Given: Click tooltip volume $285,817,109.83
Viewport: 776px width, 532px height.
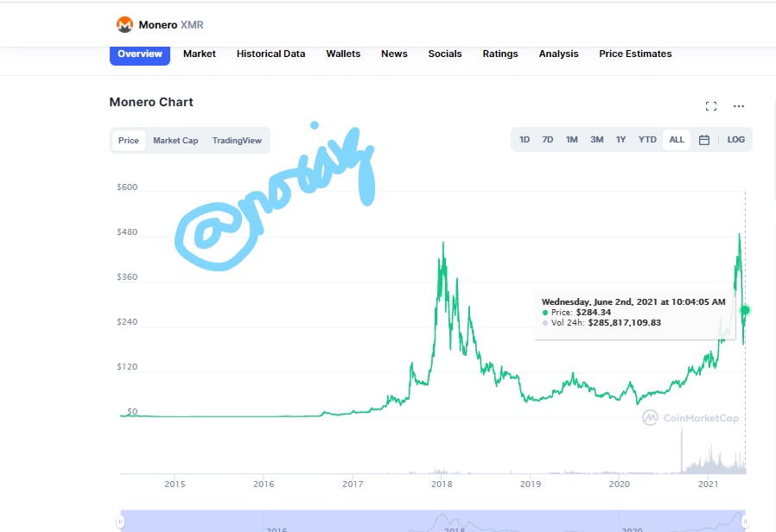Looking at the screenshot, I should (625, 323).
